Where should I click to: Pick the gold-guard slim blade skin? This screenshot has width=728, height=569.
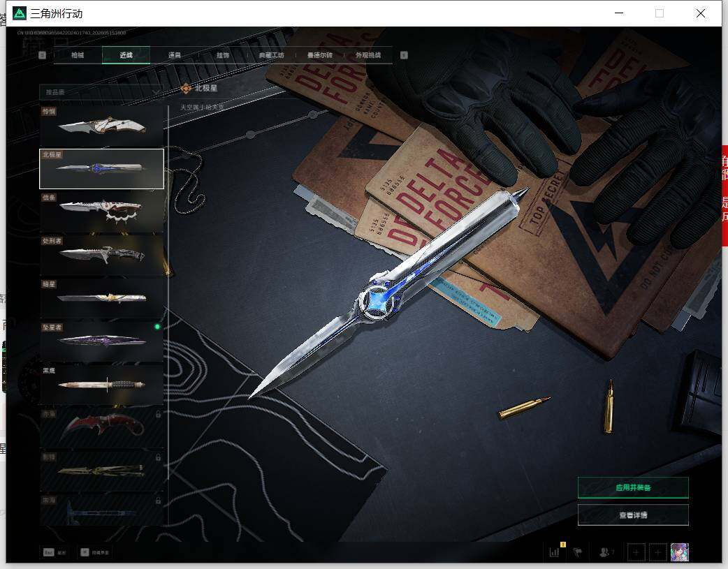point(101,298)
